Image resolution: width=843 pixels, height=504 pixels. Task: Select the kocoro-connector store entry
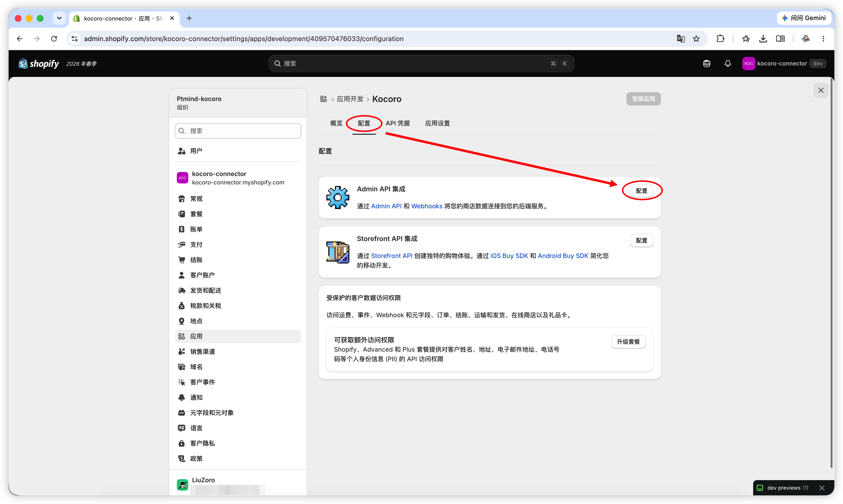(238, 178)
